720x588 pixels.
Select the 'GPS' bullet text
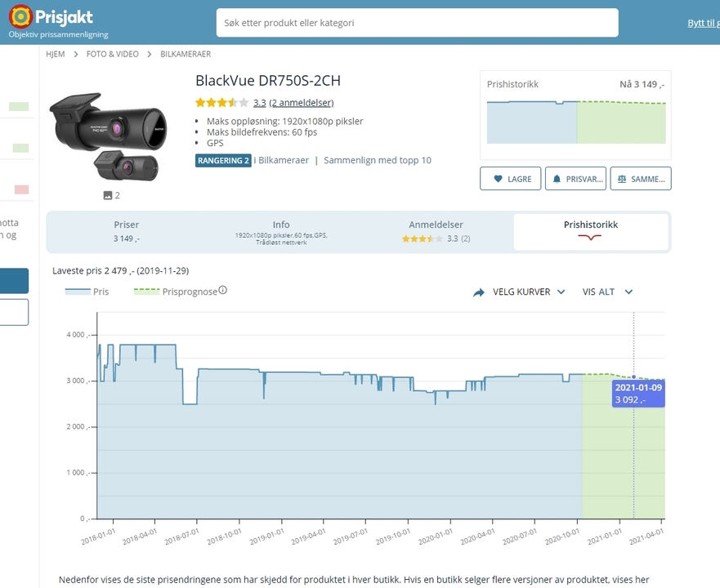coord(215,143)
